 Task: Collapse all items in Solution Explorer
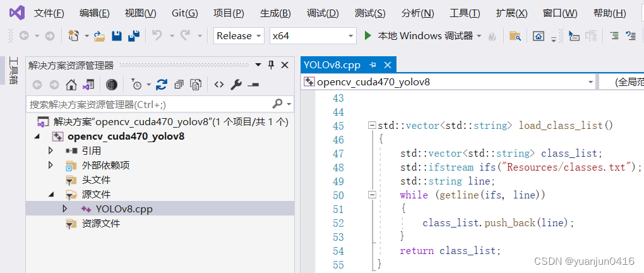(x=179, y=85)
